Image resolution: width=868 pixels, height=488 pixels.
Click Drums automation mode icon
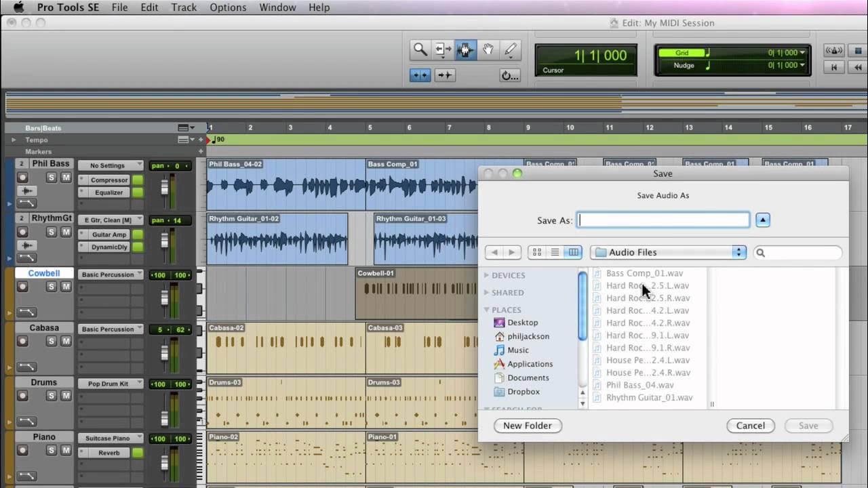(26, 421)
